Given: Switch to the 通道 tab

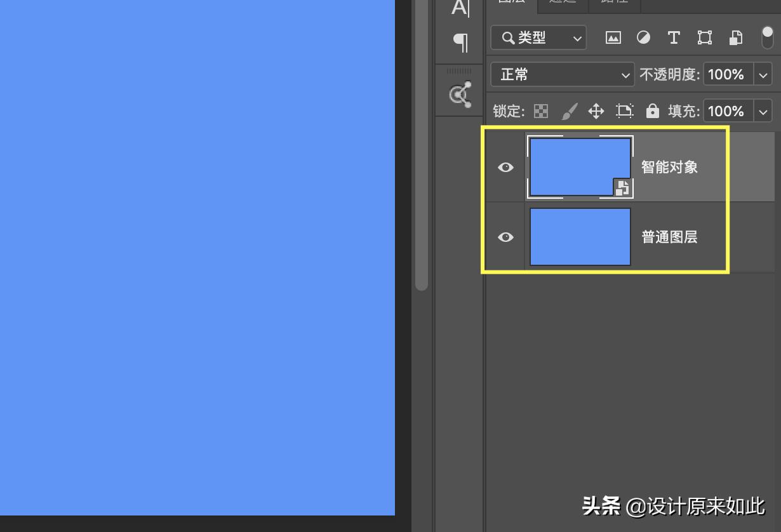Looking at the screenshot, I should [563, 2].
